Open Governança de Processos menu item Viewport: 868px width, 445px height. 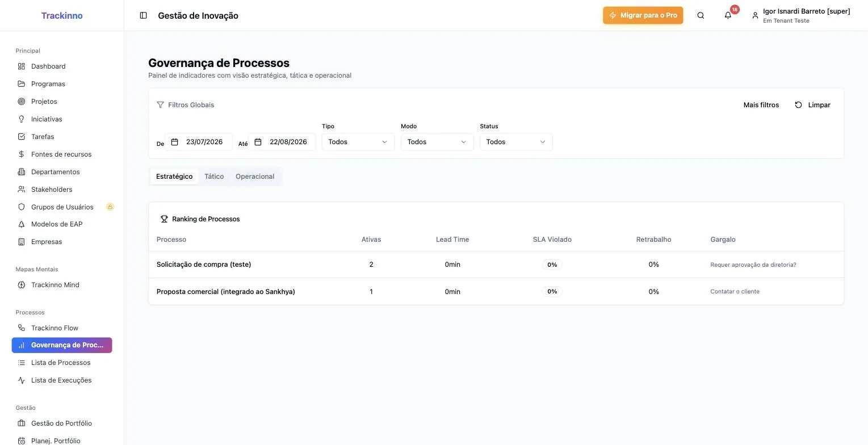[x=62, y=345]
